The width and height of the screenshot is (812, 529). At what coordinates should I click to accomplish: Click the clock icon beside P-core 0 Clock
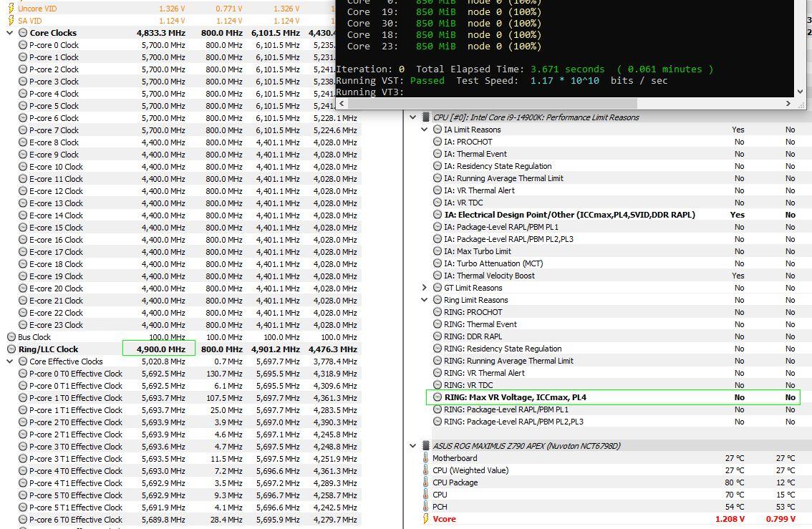tap(23, 45)
